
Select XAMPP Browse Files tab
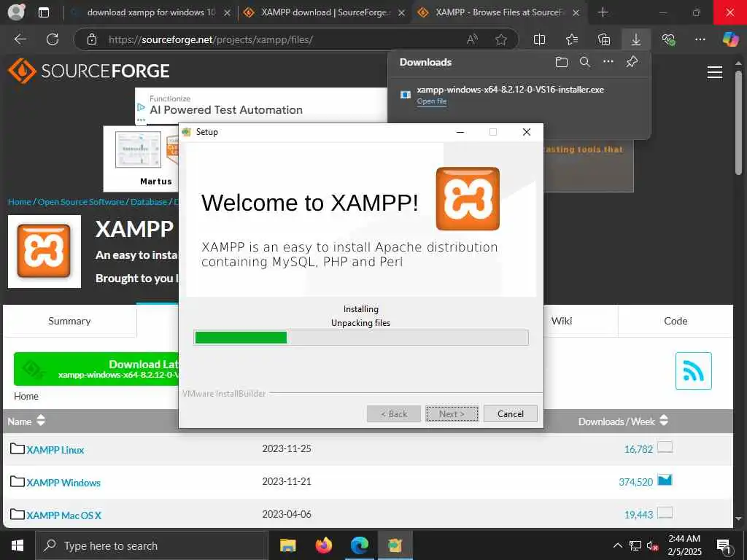(x=498, y=12)
